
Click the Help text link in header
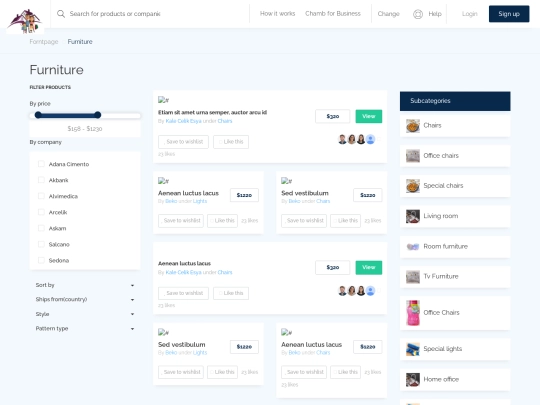(435, 14)
